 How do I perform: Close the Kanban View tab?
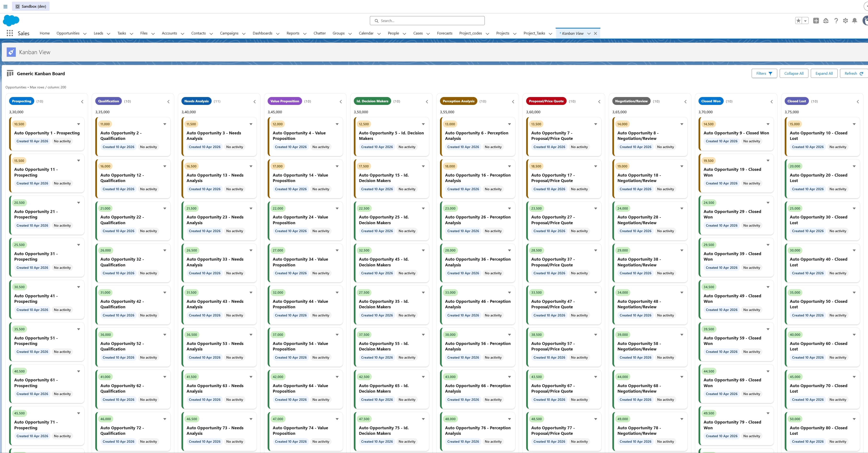595,33
